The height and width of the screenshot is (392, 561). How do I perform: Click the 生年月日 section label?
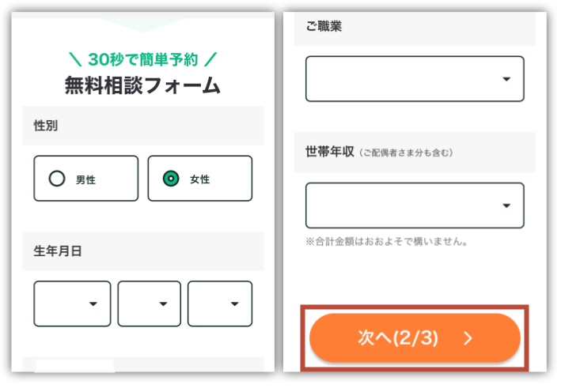point(58,251)
